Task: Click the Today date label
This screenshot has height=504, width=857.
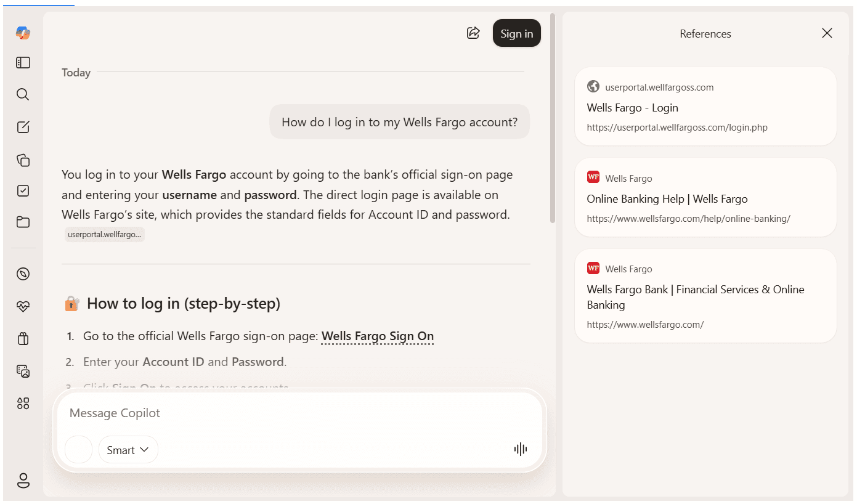Action: point(76,73)
